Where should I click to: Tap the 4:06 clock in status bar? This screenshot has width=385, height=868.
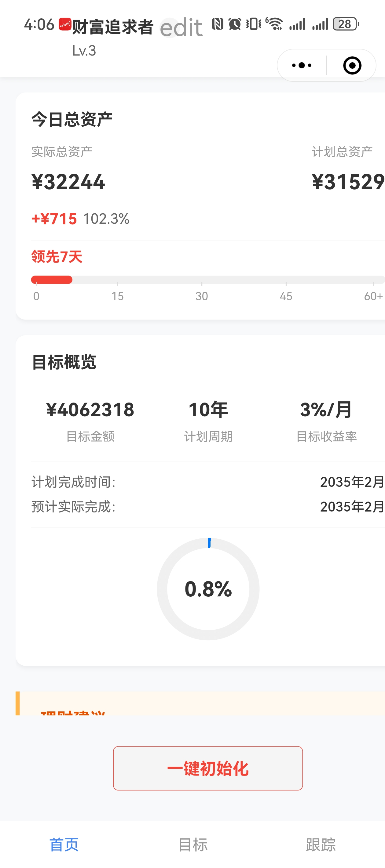click(x=39, y=25)
